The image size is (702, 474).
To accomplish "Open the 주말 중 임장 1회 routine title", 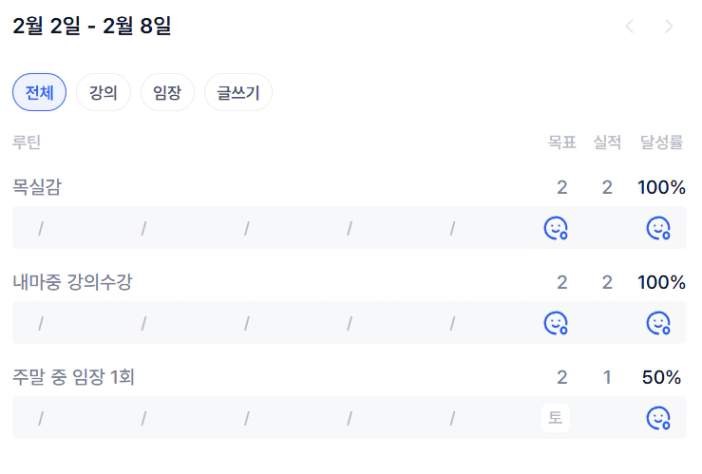I will click(x=75, y=377).
